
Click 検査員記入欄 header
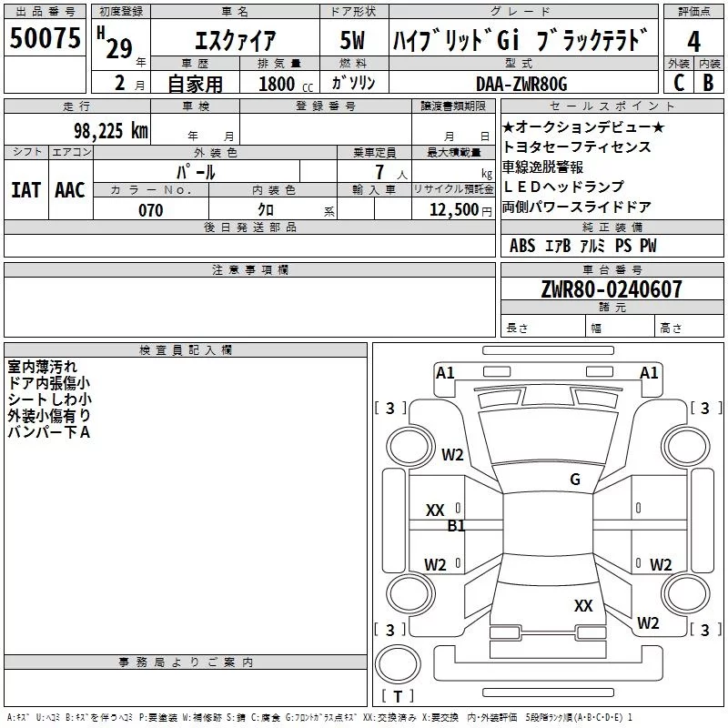point(186,350)
